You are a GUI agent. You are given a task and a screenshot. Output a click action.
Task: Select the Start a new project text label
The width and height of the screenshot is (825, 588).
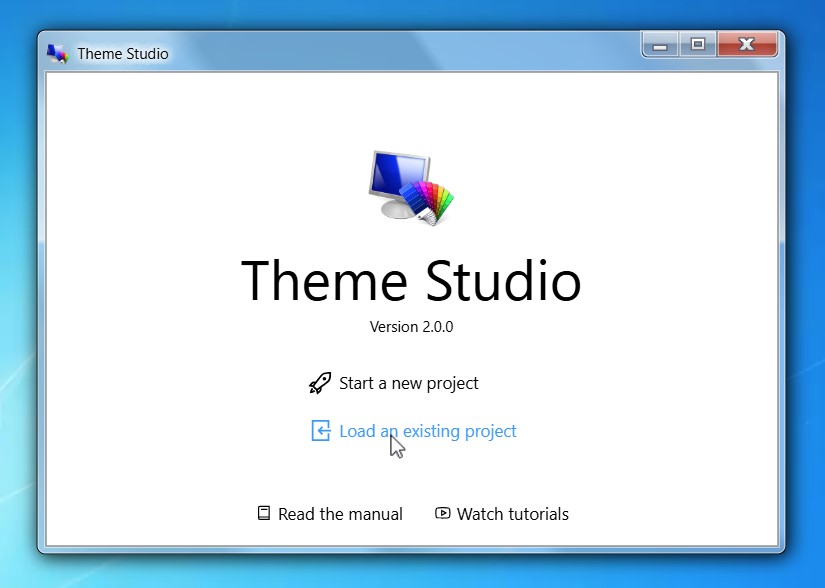click(x=408, y=382)
